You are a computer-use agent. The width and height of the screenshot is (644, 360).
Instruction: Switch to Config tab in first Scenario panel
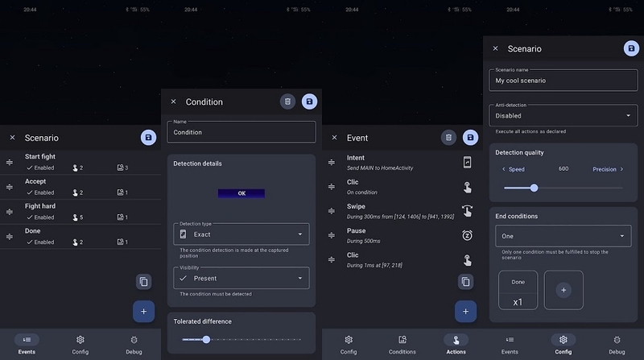[80, 345]
